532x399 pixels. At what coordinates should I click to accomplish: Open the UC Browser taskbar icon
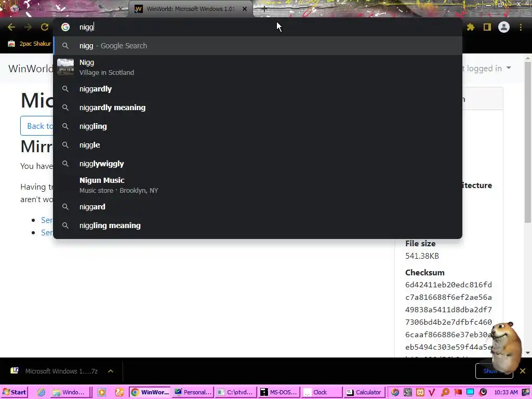[x=119, y=392]
